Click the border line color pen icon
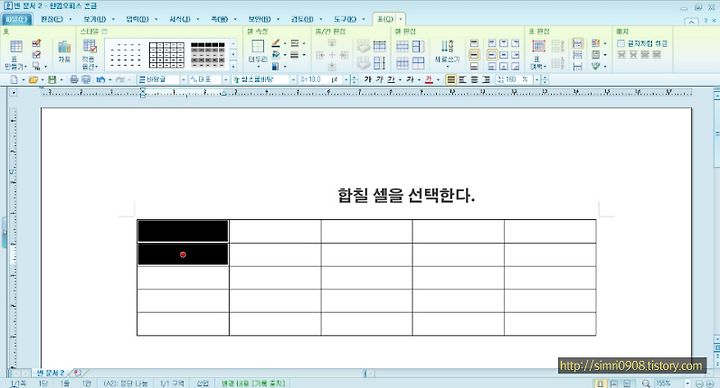 point(276,43)
